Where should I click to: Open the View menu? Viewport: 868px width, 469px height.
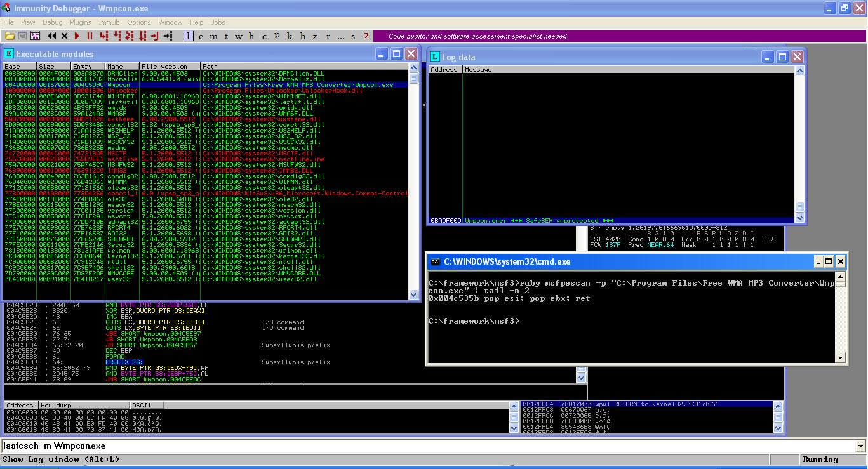28,22
